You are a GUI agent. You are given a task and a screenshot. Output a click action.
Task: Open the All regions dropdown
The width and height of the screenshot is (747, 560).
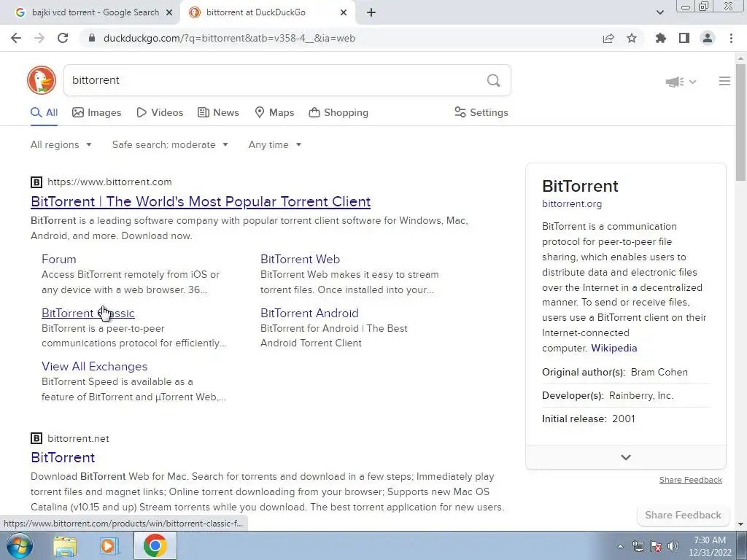point(61,145)
